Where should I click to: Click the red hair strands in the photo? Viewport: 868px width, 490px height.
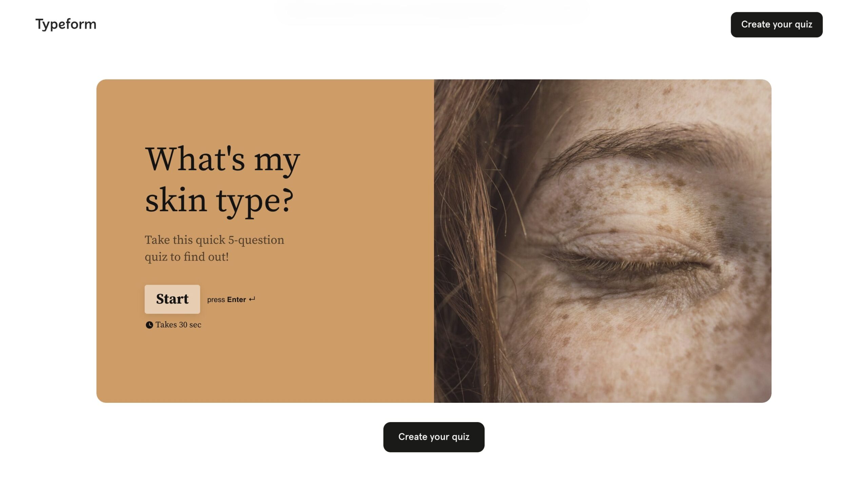pos(475,238)
